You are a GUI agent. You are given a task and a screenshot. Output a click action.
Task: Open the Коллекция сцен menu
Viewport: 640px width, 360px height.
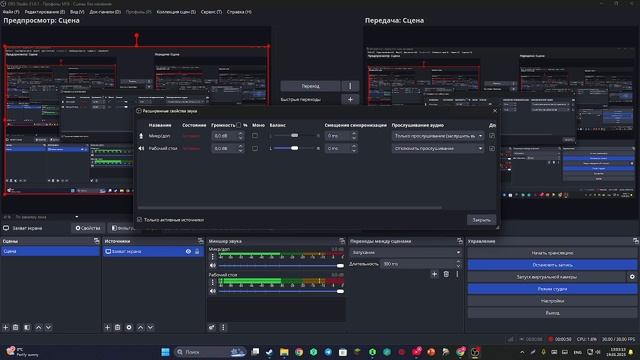176,12
